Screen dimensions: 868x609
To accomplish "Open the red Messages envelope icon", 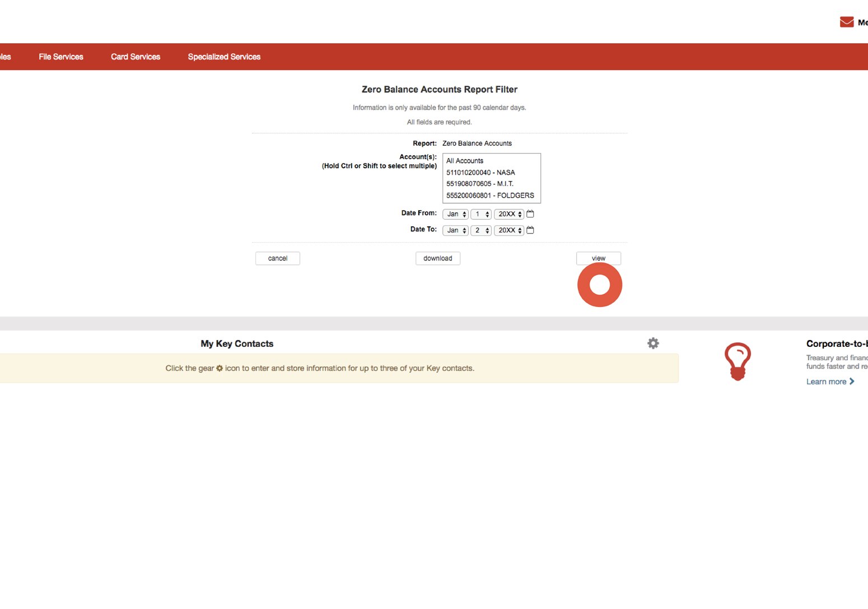I will (x=846, y=22).
